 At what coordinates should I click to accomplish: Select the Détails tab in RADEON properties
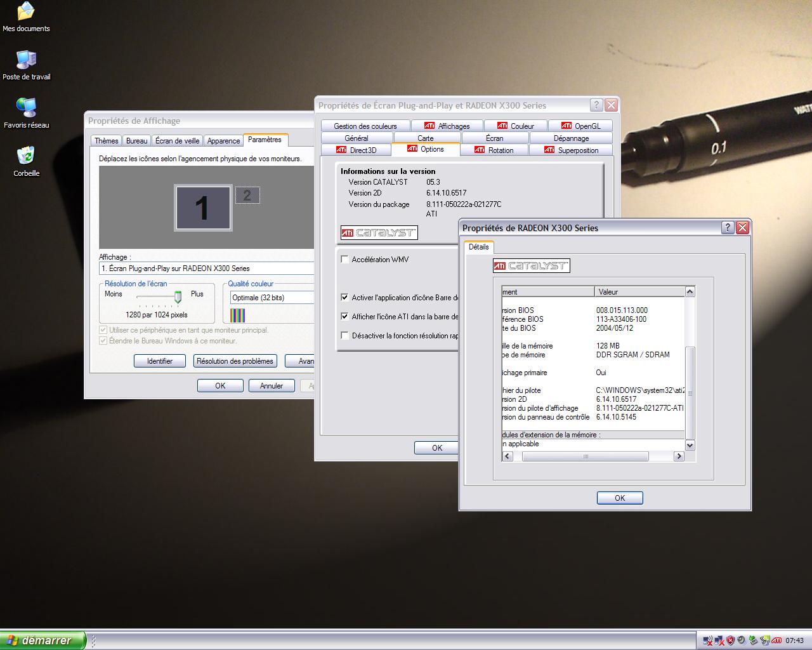pos(479,247)
